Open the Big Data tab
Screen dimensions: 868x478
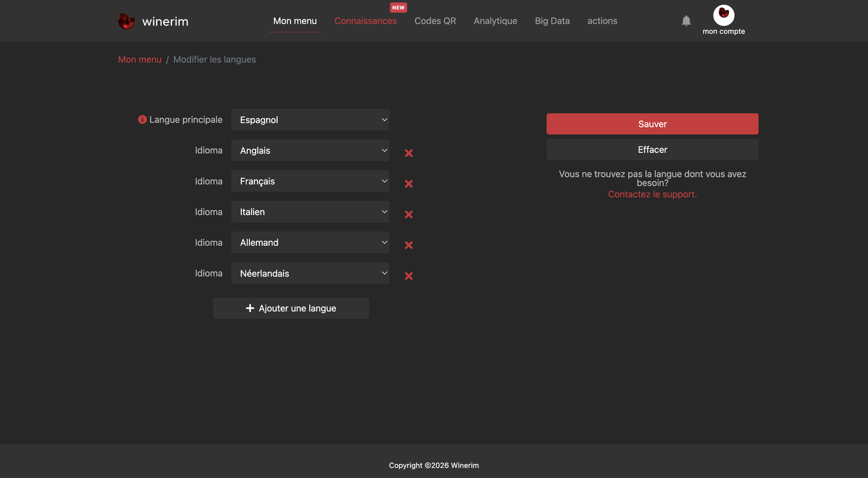click(x=553, y=21)
